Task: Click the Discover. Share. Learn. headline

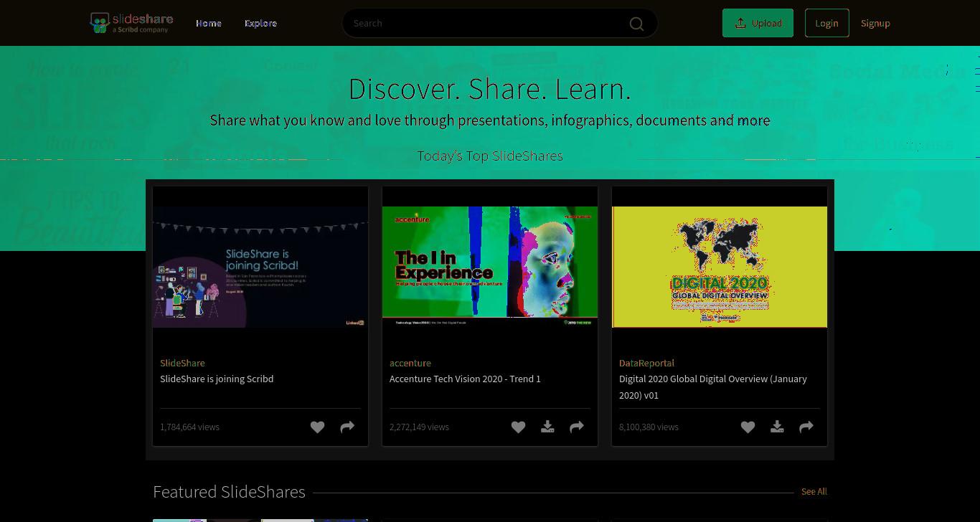Action: point(490,89)
